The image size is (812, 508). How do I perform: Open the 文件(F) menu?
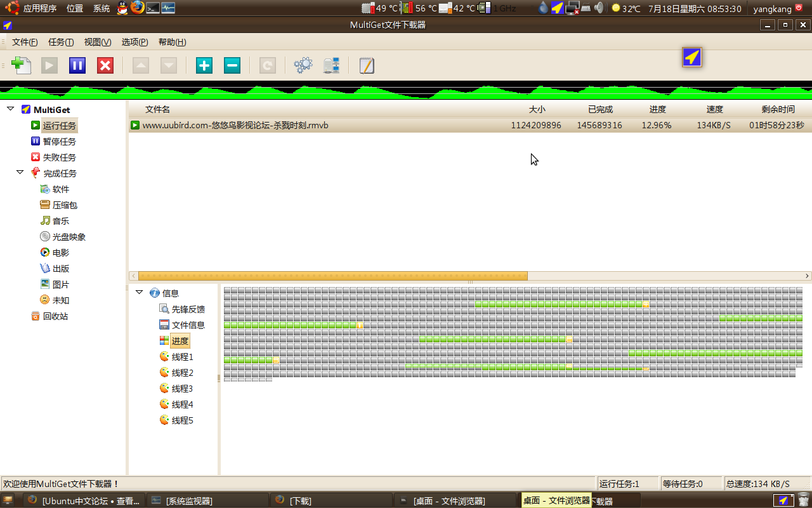point(25,42)
